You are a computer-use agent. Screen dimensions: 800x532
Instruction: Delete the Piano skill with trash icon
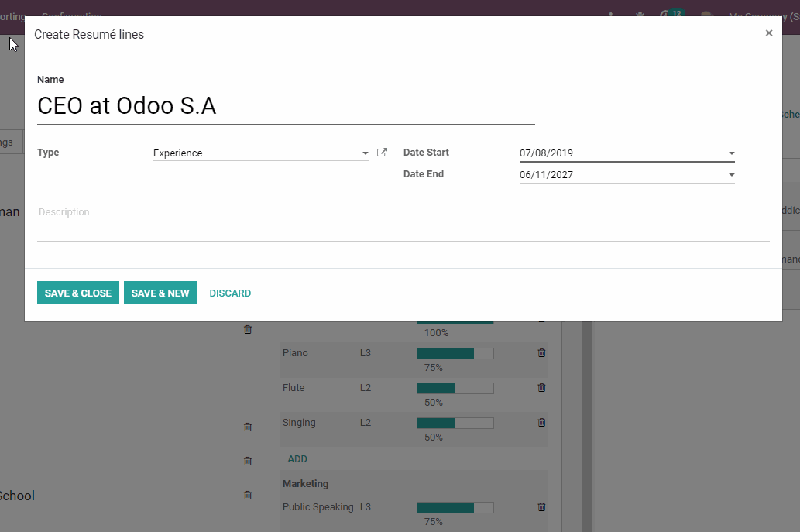pos(542,353)
